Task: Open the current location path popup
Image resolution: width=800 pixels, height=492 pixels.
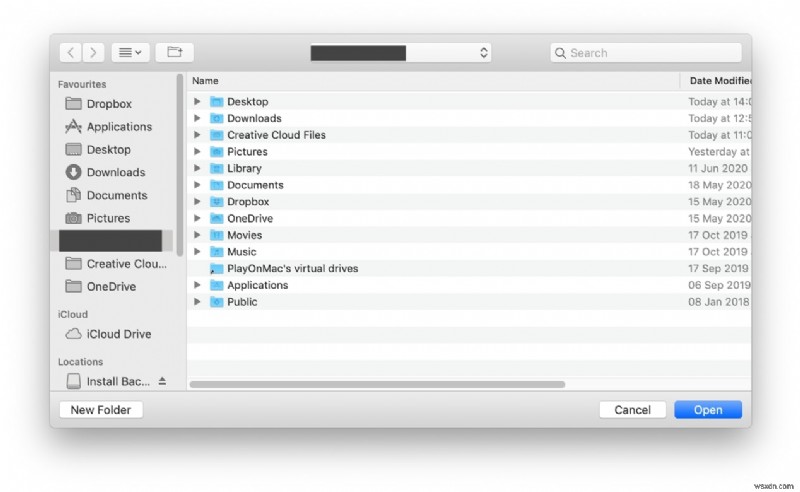Action: pos(401,53)
